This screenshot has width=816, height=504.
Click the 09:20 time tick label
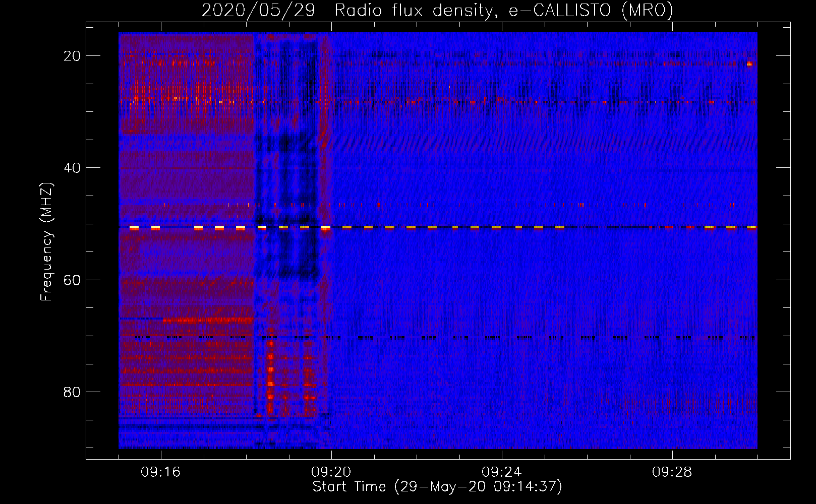point(331,472)
